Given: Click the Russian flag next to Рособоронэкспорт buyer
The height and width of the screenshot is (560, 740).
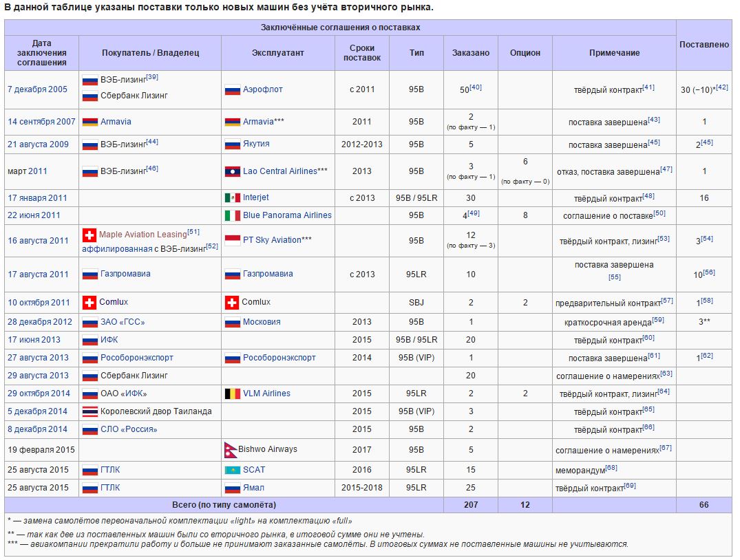Looking at the screenshot, I should pyautogui.click(x=89, y=358).
